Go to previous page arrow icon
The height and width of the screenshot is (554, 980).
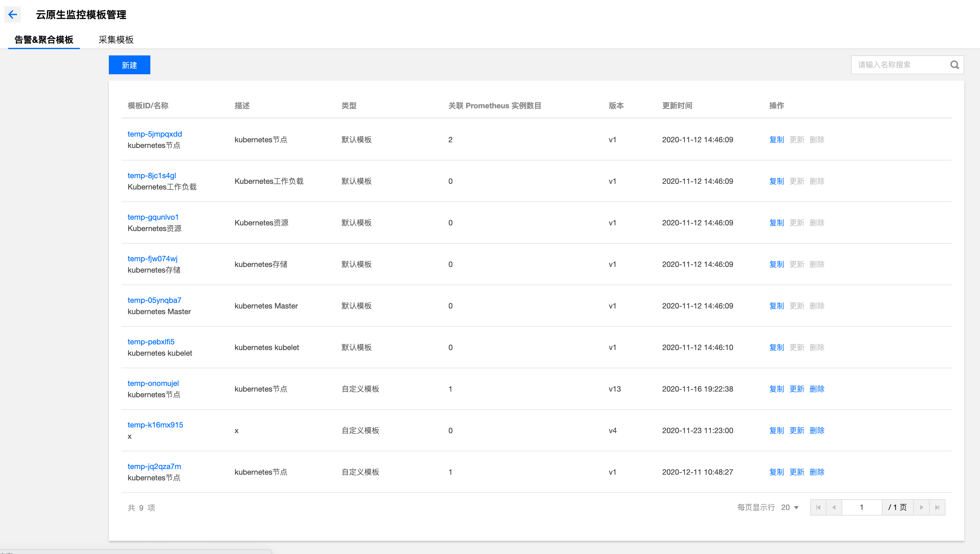[834, 507]
